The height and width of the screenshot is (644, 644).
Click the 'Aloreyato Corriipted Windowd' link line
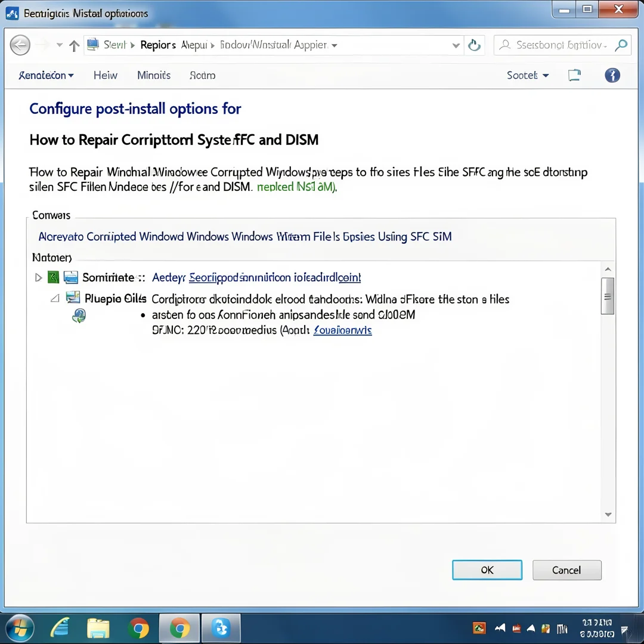[245, 237]
